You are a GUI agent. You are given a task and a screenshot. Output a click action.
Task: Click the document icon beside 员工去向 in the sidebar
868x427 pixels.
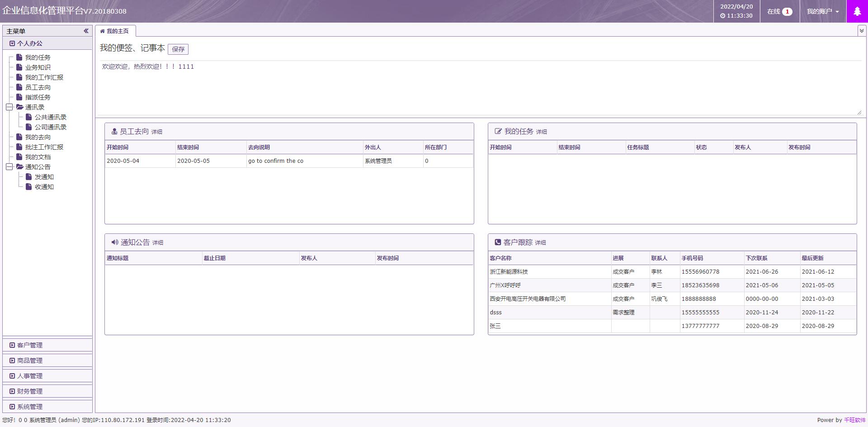(x=19, y=87)
